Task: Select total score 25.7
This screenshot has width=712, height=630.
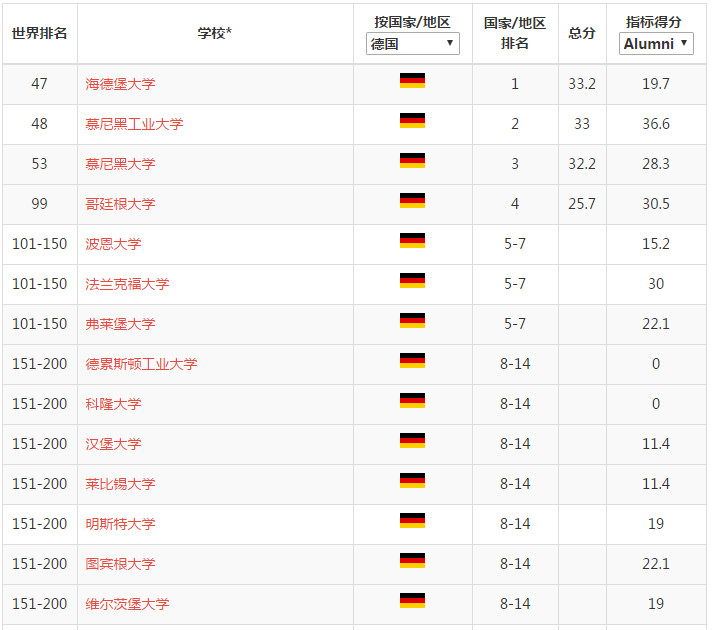Action: 582,204
